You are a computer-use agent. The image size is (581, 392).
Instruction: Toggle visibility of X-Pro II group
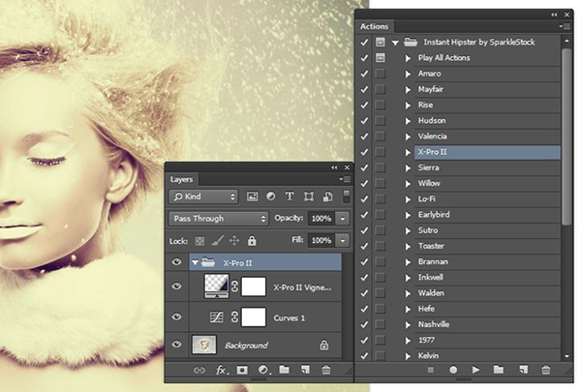[x=176, y=262]
